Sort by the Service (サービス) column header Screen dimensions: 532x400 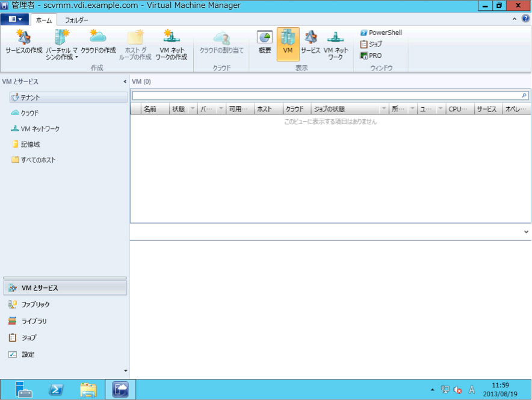coord(488,109)
